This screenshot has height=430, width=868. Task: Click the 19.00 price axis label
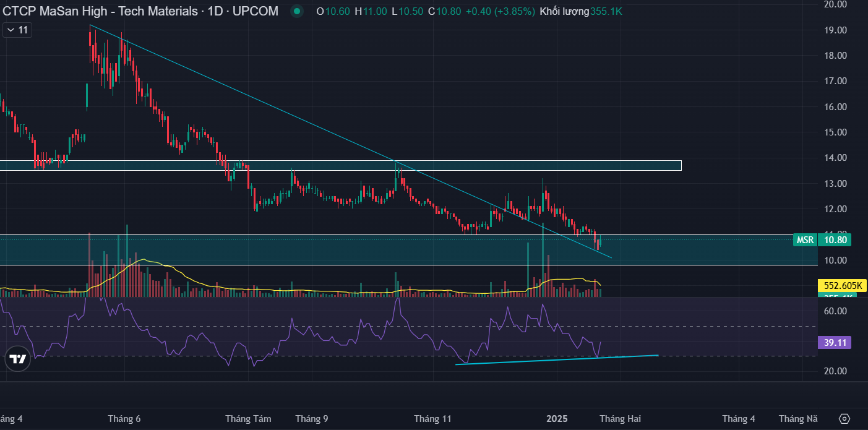[x=835, y=30]
